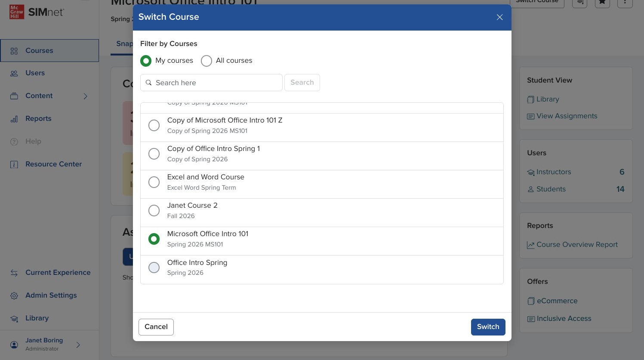Select Copy of Microsoft Office Intro 101 Z
644x360 pixels.
[x=154, y=125]
